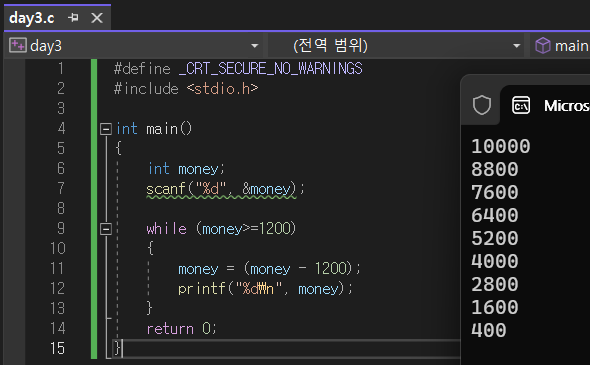Screen dimensions: 590x365
Task: Open the 전역 범위 scope dropdown
Action: click(517, 46)
